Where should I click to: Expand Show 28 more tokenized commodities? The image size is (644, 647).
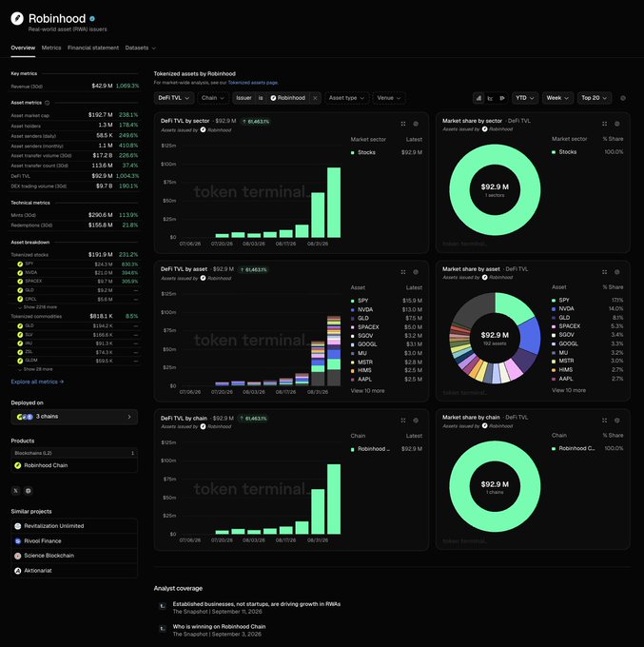coord(35,369)
